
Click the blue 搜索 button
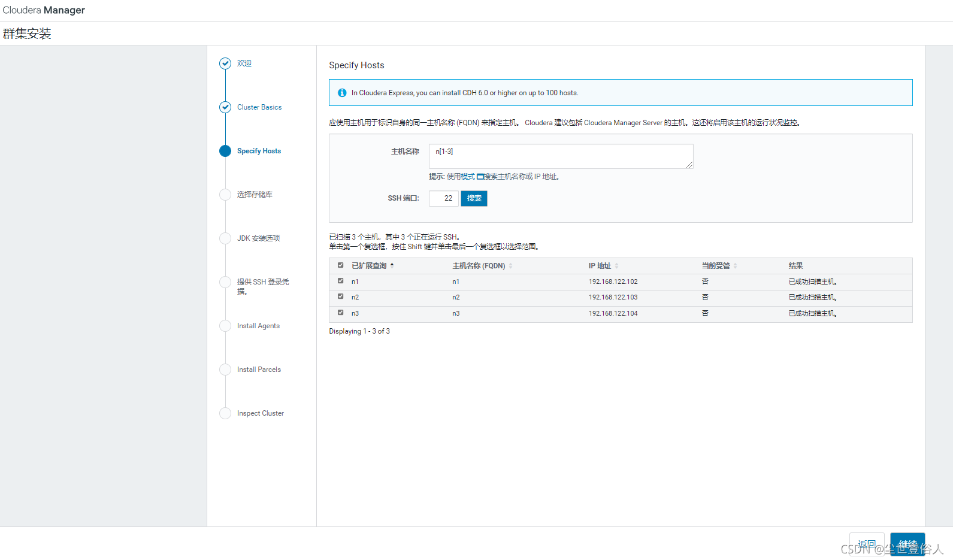point(474,198)
